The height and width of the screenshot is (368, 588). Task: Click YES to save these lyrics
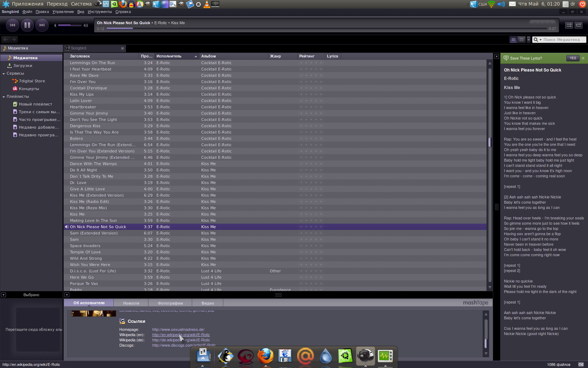pos(573,58)
